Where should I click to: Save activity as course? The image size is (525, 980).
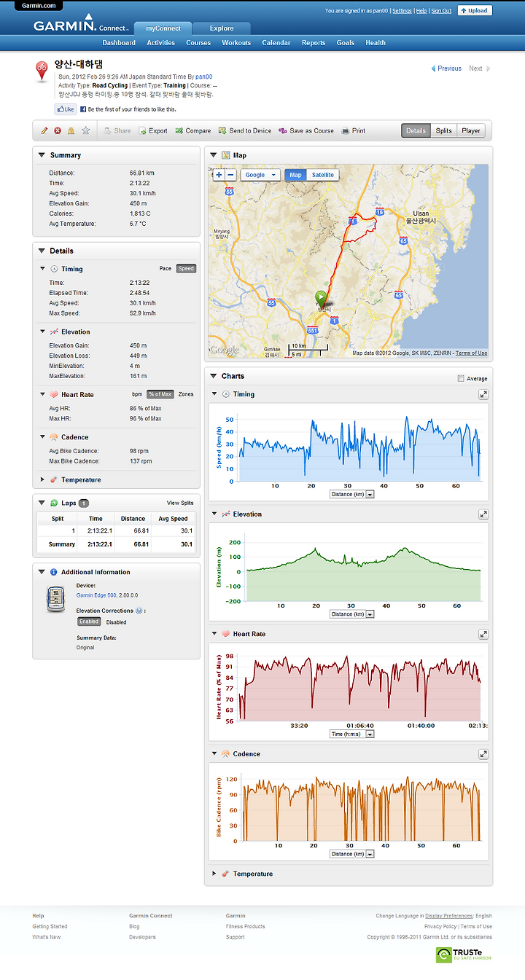coord(306,131)
